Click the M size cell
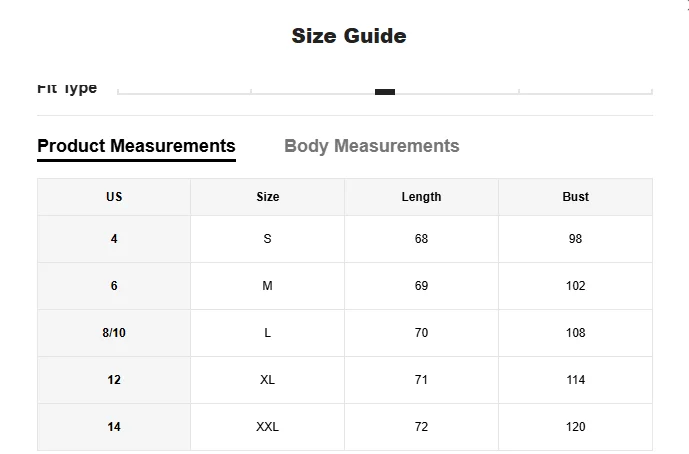The height and width of the screenshot is (454, 689). [x=267, y=286]
